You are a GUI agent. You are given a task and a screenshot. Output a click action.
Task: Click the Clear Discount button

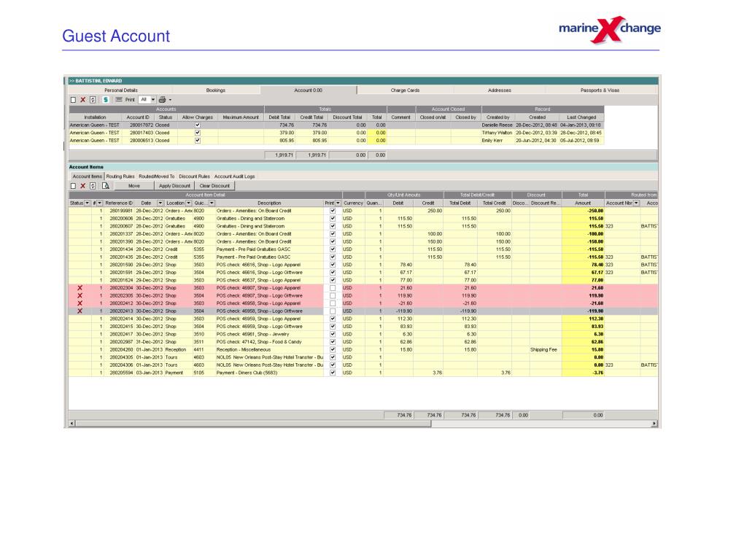tap(214, 186)
